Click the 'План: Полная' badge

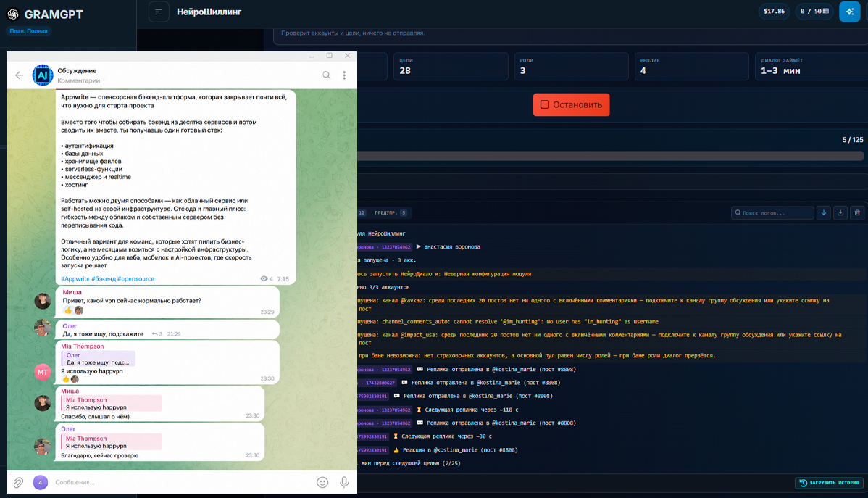pos(29,31)
